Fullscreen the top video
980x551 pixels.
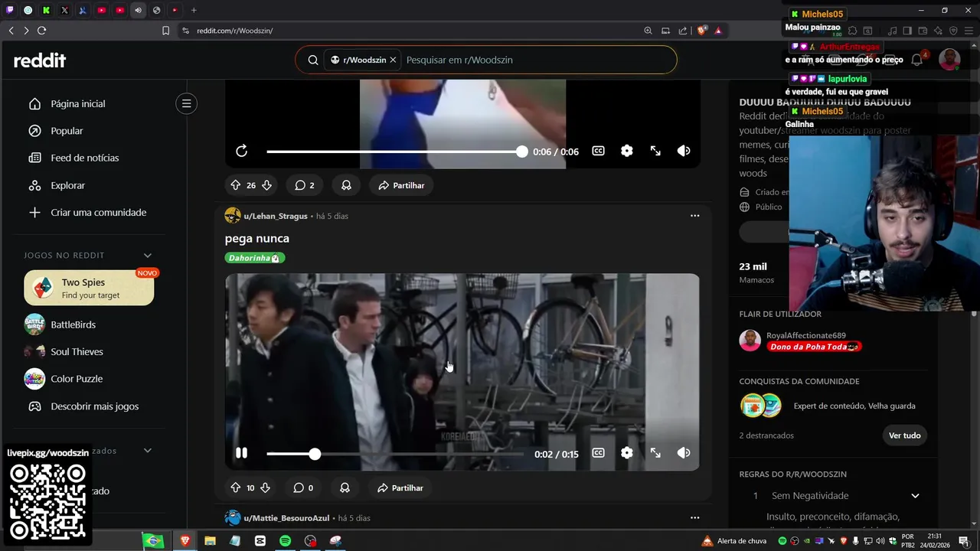click(655, 152)
